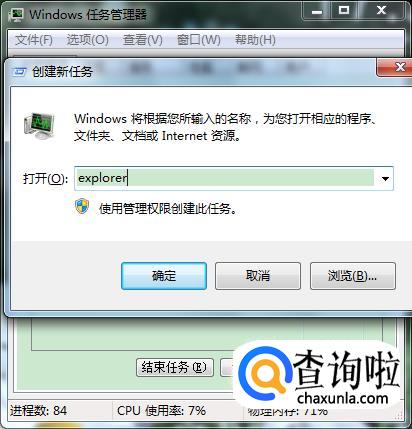Click the computer monitor icon in the dialog

[x=39, y=126]
